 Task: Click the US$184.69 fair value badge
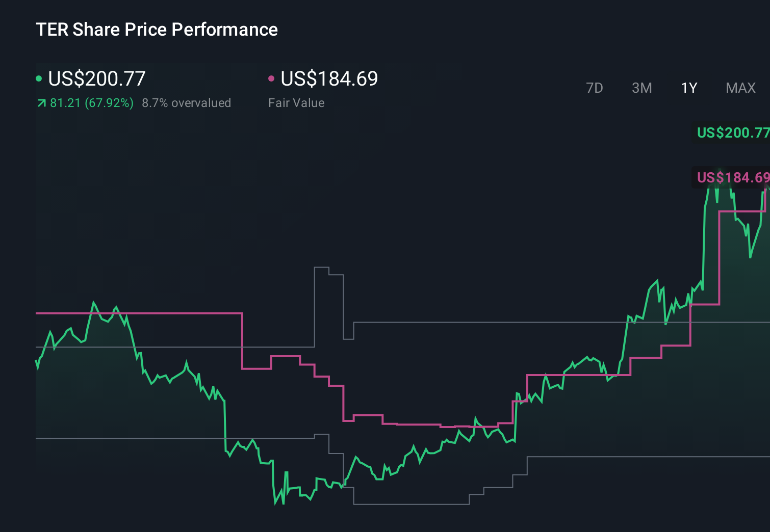[x=733, y=178]
